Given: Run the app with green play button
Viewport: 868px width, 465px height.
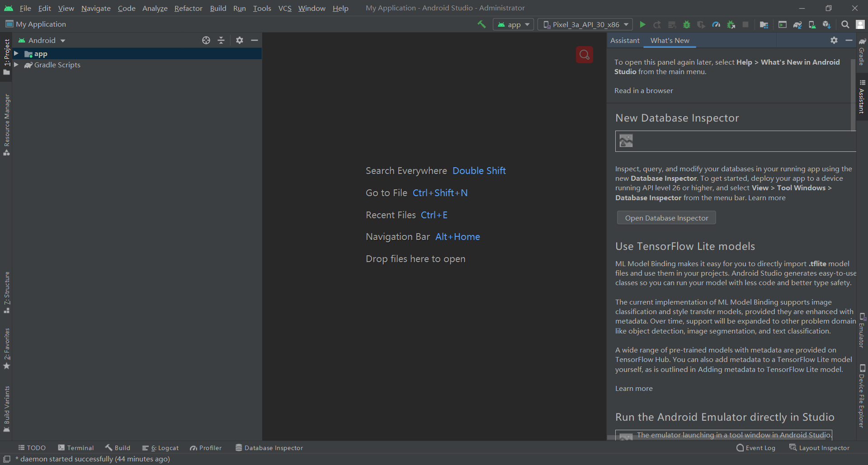Looking at the screenshot, I should [642, 24].
